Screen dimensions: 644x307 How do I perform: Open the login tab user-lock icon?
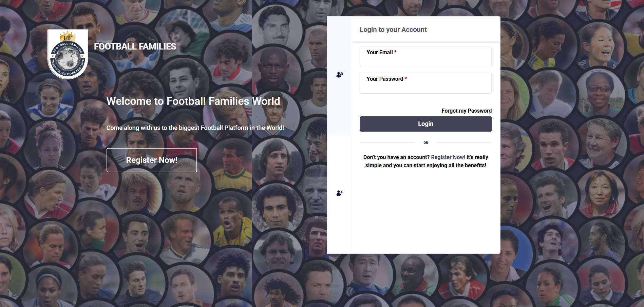click(x=339, y=75)
